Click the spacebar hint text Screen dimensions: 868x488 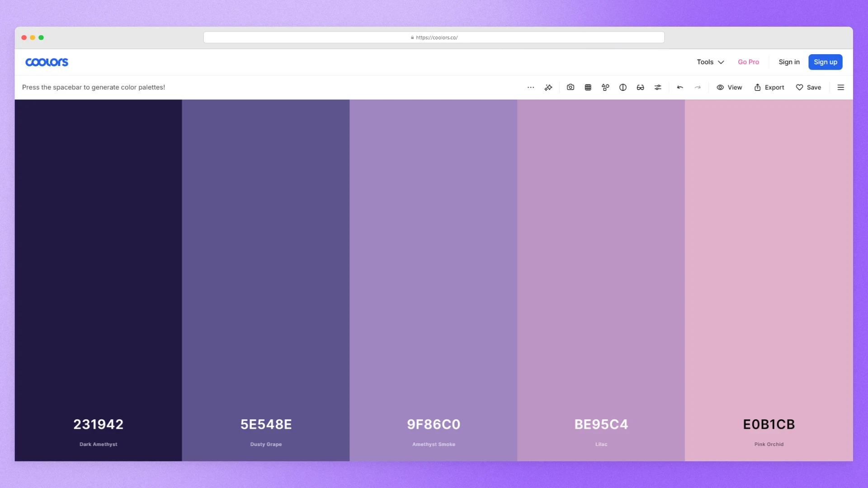94,87
